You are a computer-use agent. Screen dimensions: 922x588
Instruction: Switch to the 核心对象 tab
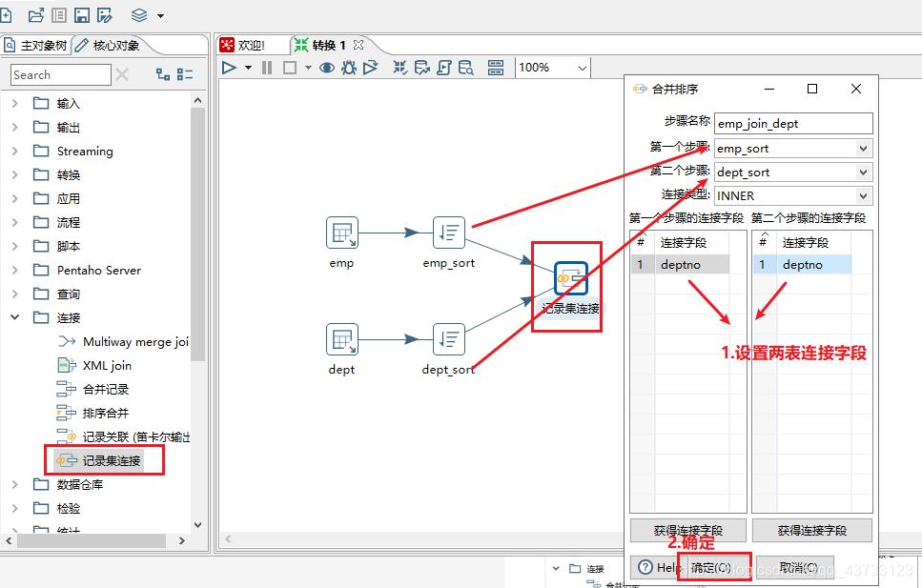pyautogui.click(x=109, y=46)
